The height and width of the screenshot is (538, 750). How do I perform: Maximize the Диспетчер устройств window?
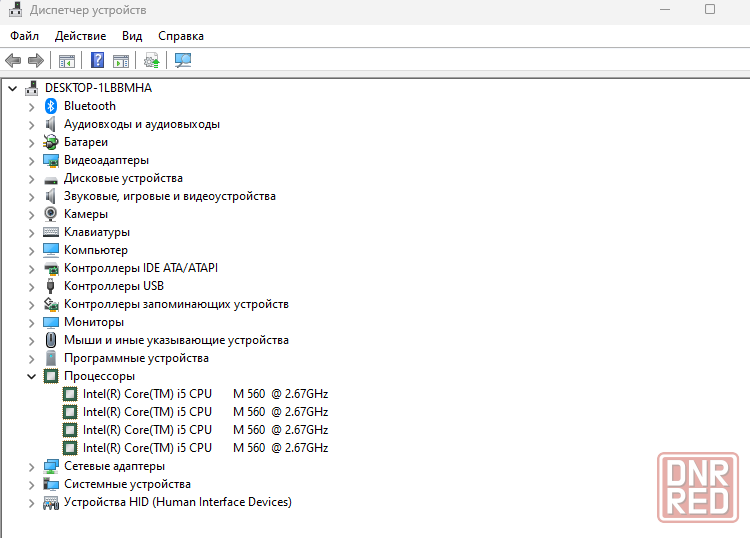click(710, 10)
